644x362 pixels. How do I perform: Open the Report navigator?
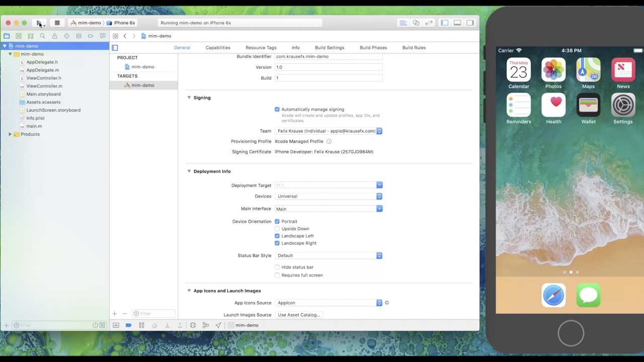point(103,36)
